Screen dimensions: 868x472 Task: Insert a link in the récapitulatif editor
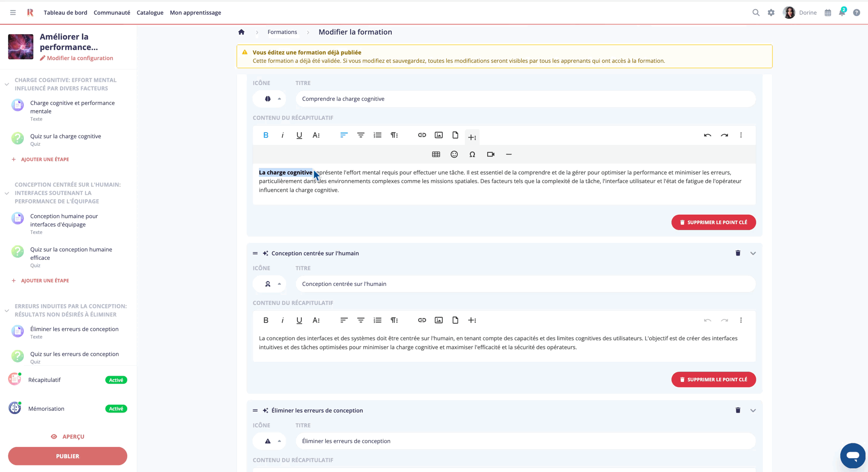pos(421,135)
